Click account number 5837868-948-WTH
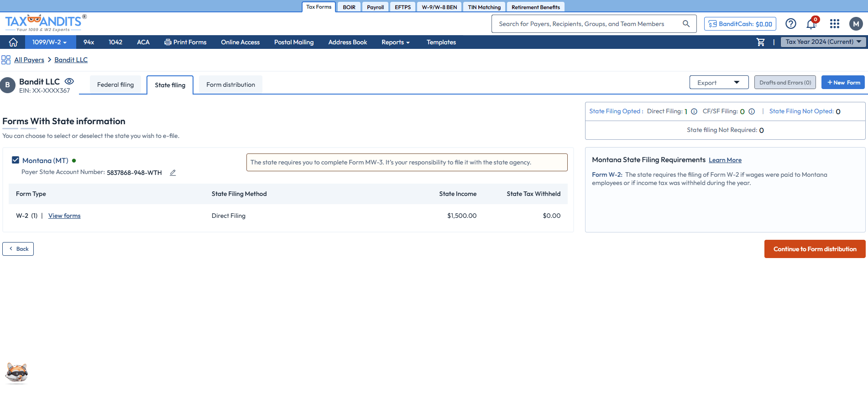The width and height of the screenshot is (868, 417). 134,173
